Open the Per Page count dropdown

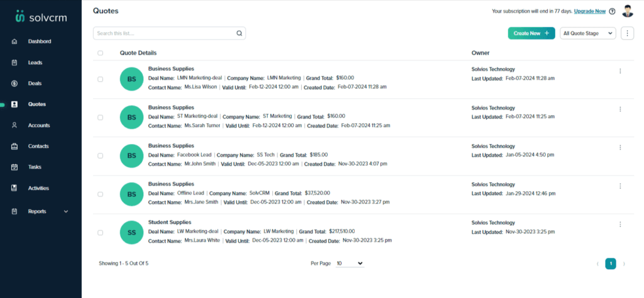click(x=350, y=263)
